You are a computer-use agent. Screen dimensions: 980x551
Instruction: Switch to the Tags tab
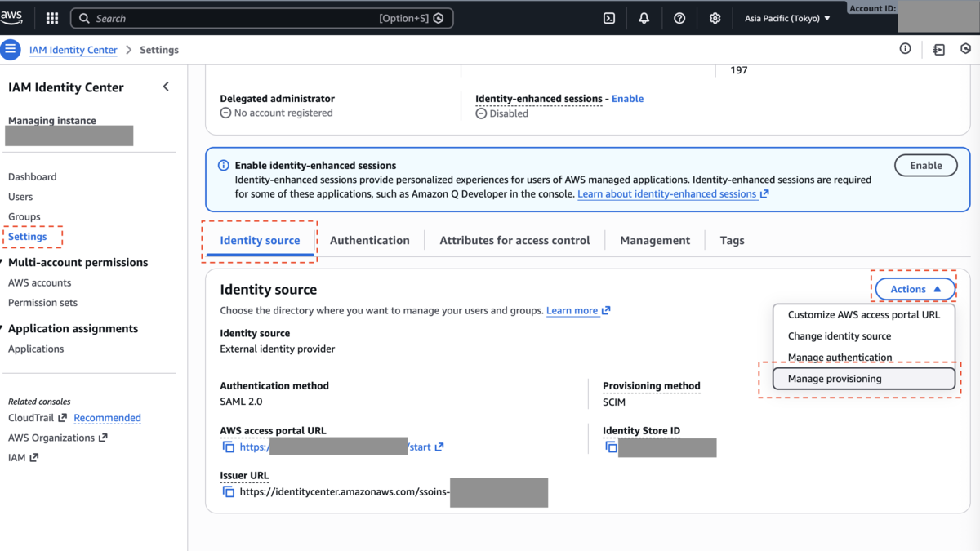point(732,240)
